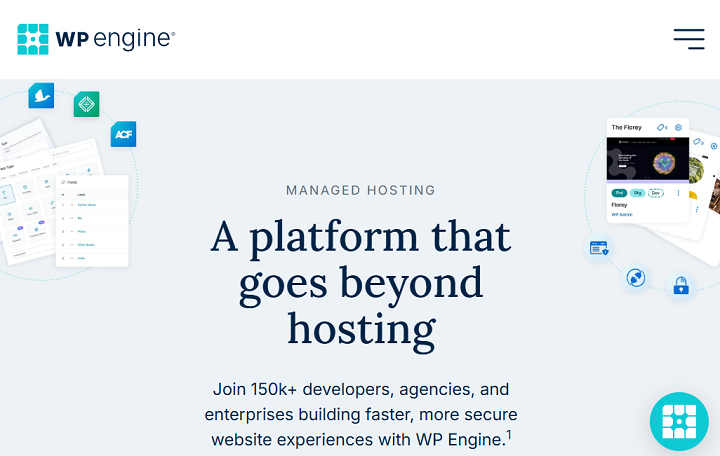Click the 'Join 150k+ developers' paragraph
720x456 pixels.
pyautogui.click(x=360, y=415)
